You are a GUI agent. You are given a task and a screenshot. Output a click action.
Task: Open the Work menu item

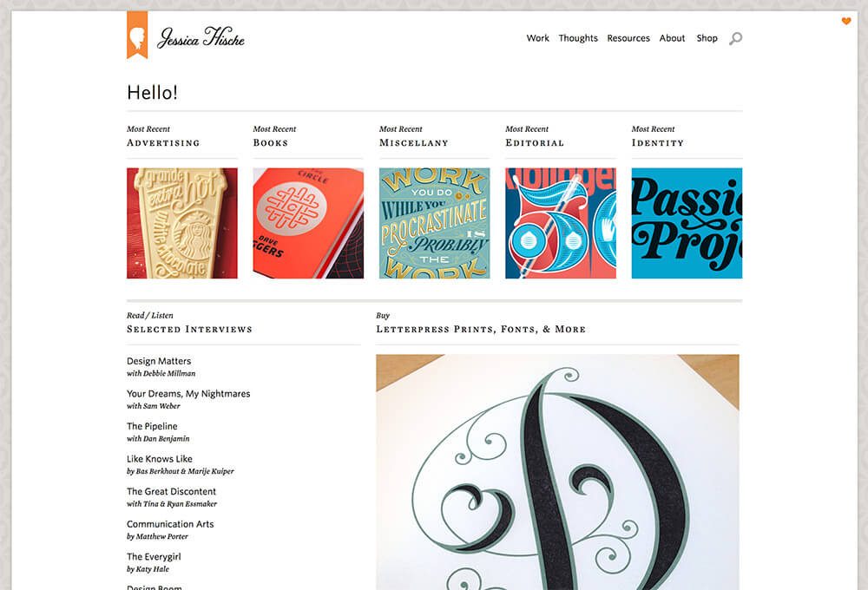coord(537,38)
